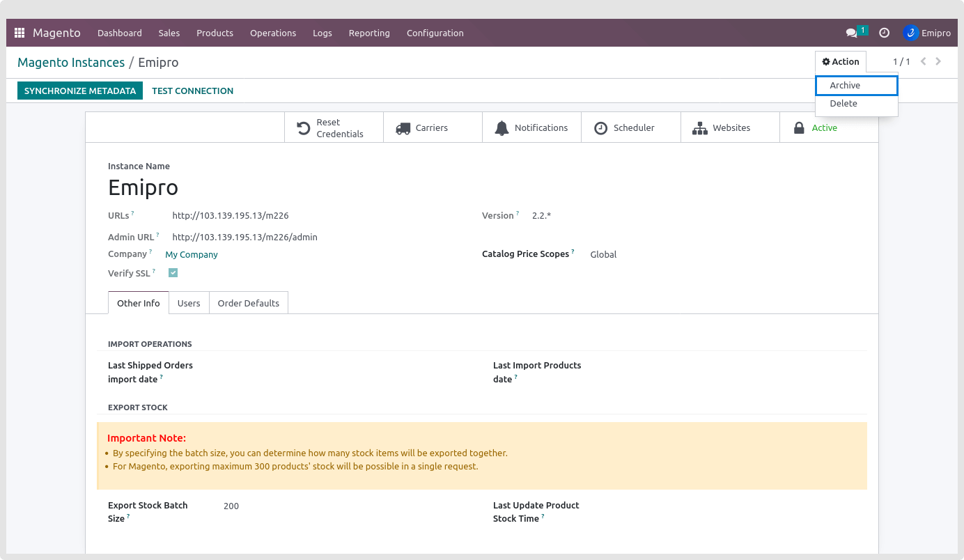Viewport: 964px width, 560px height.
Task: Click the Synchronize Metadata button
Action: [80, 91]
